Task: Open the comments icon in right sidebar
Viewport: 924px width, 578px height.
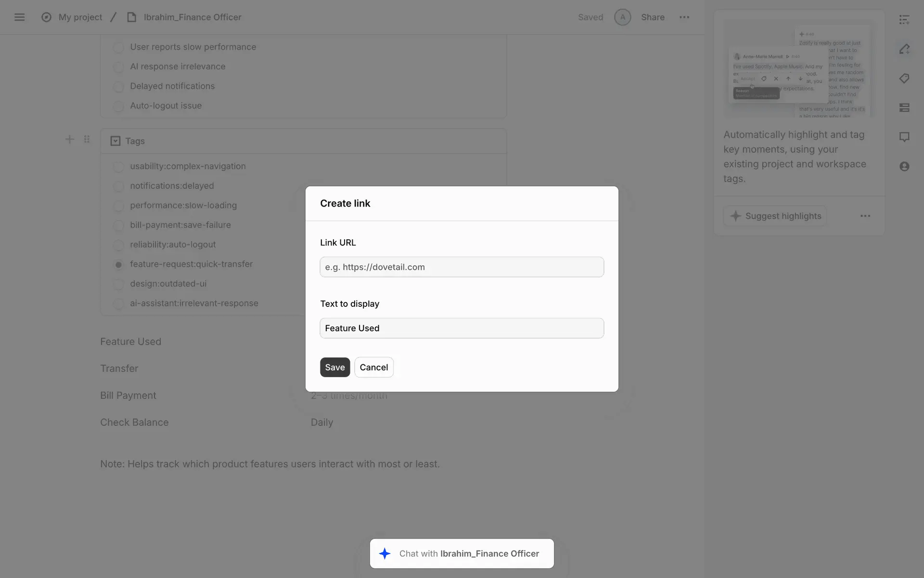Action: point(904,137)
